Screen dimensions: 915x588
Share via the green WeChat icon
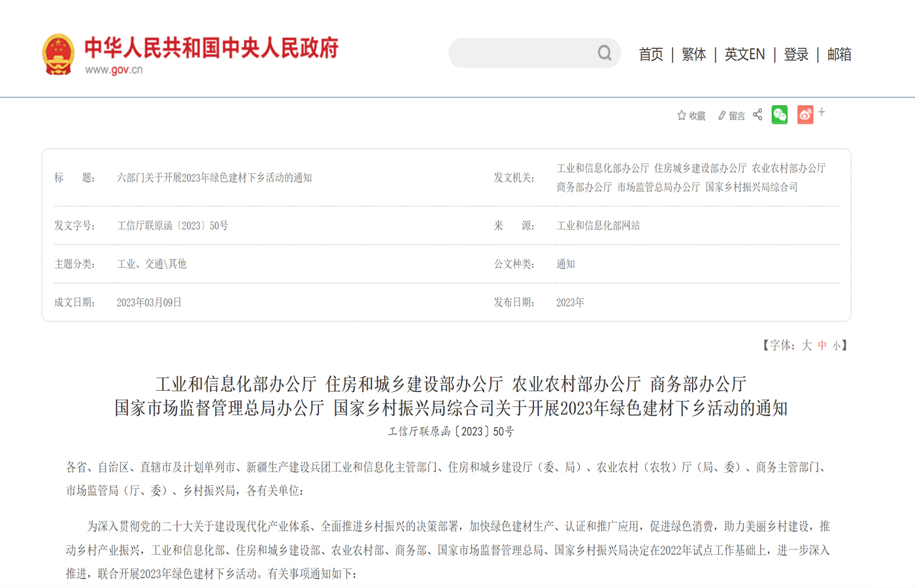(x=780, y=115)
